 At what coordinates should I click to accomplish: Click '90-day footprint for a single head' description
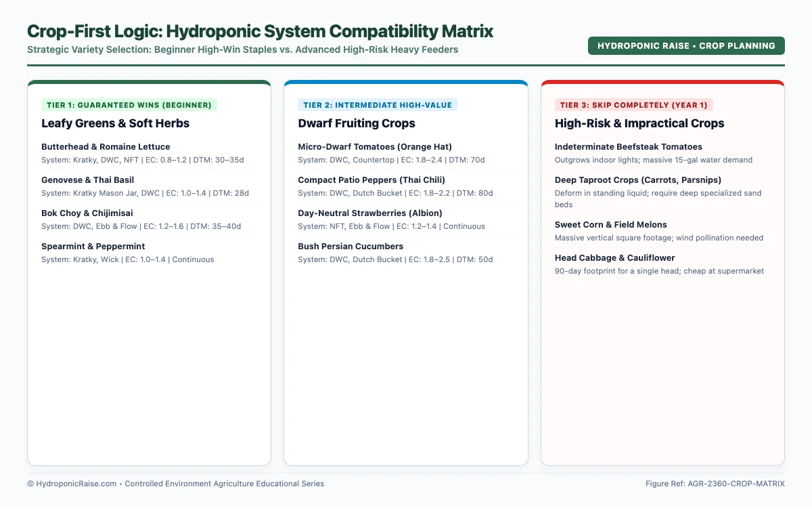[660, 271]
